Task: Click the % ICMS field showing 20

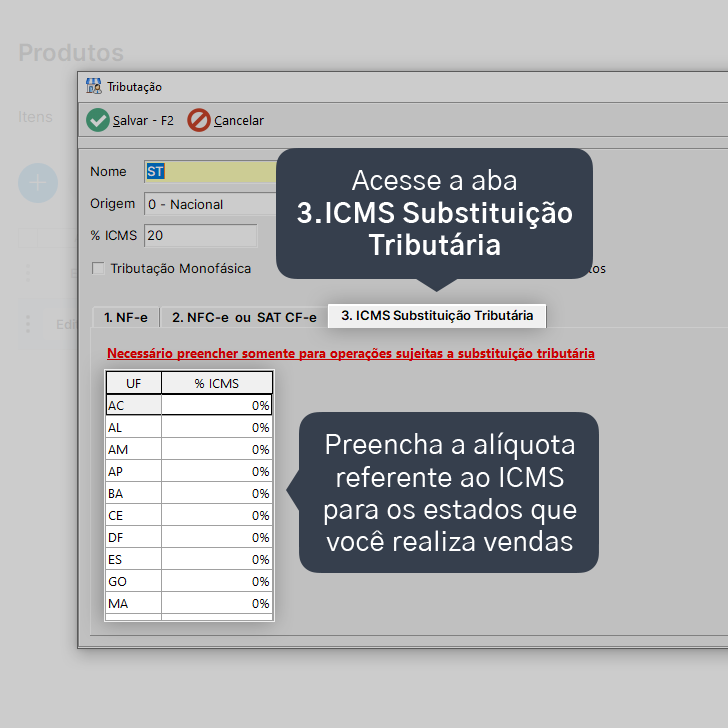Action: tap(201, 235)
